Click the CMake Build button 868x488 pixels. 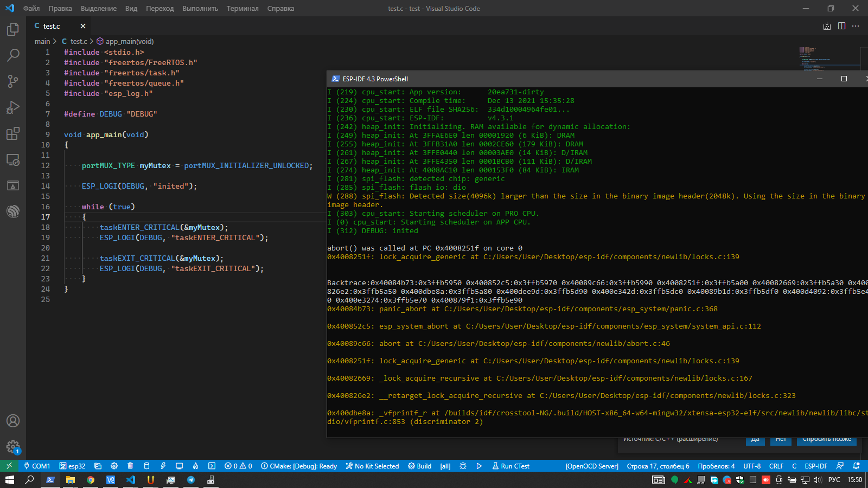[420, 466]
